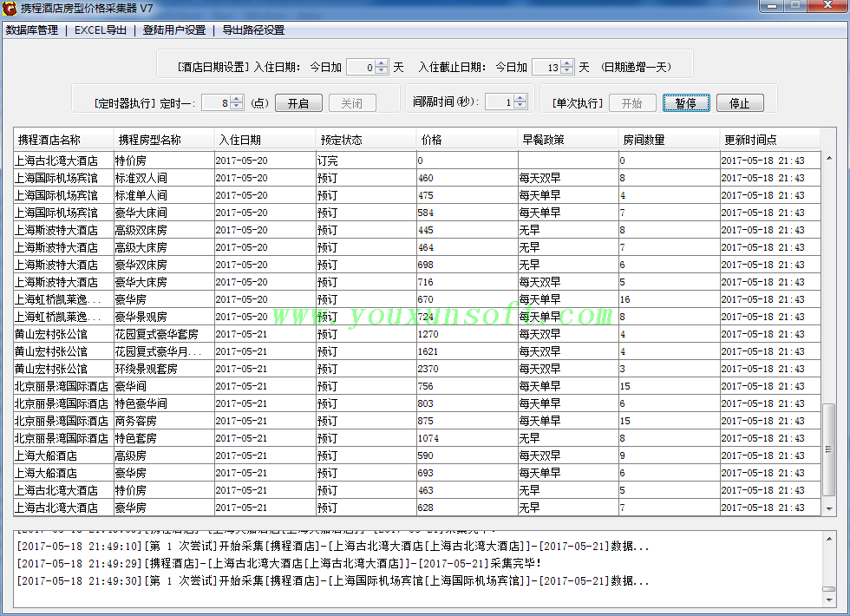The image size is (850, 616).
Task: Click the end date offset field showing 13
Action: (547, 68)
